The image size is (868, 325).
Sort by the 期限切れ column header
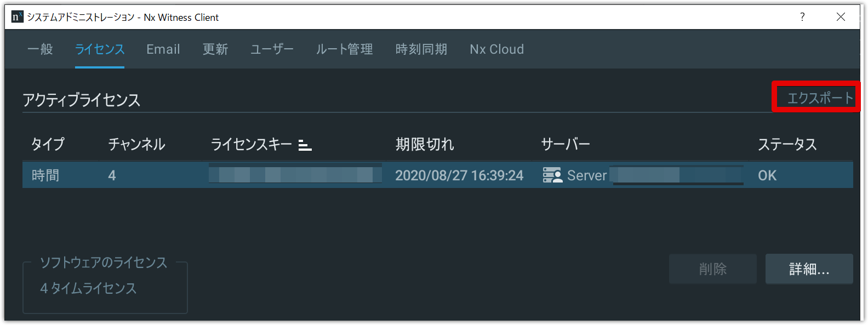[x=425, y=144]
